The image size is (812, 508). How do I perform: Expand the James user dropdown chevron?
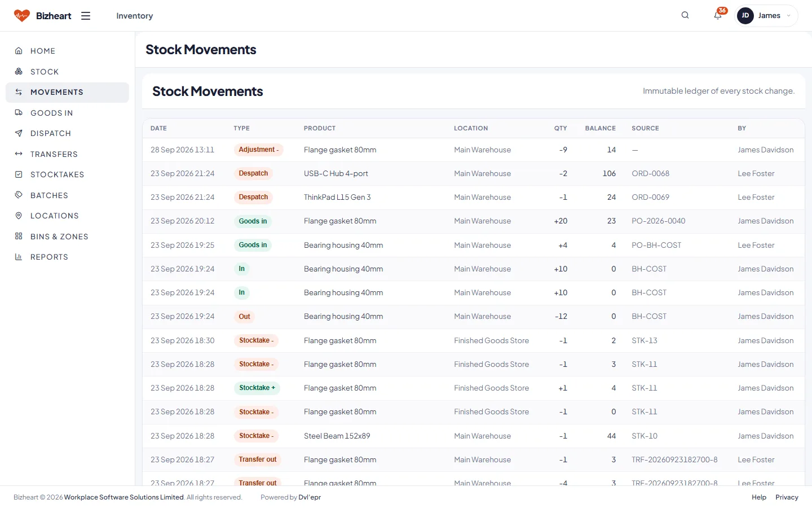tap(788, 16)
